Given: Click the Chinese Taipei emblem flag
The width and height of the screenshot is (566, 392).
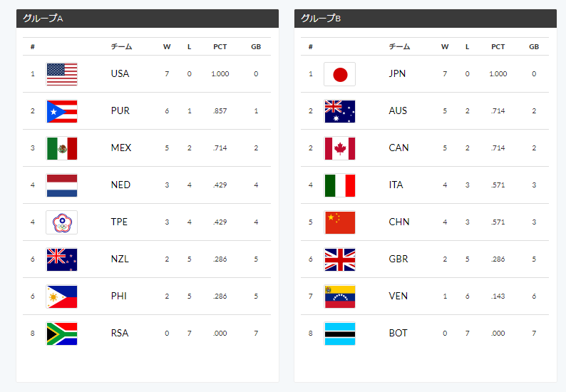Looking at the screenshot, I should coord(62,222).
